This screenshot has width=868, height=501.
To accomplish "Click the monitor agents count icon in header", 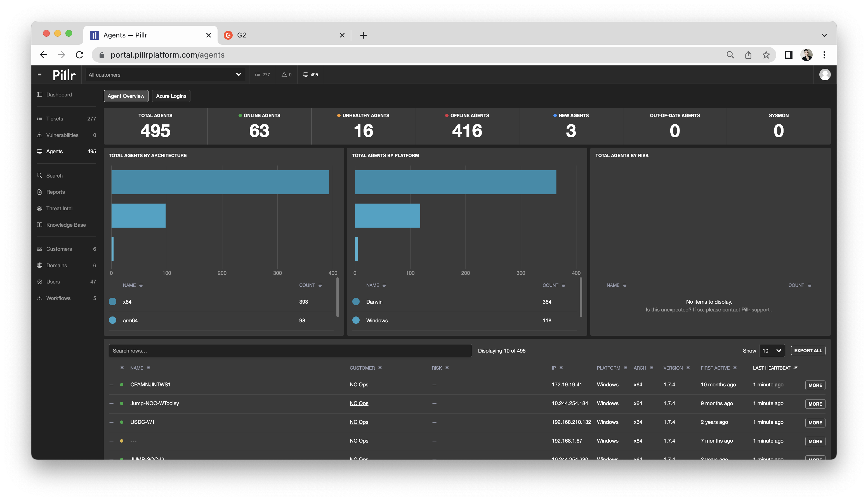I will pyautogui.click(x=306, y=75).
